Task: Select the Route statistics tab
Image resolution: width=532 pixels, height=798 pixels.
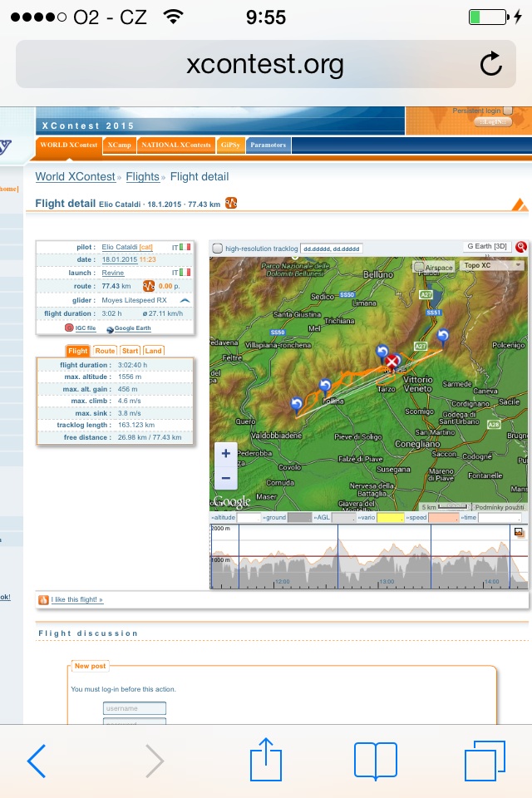Action: pyautogui.click(x=105, y=351)
